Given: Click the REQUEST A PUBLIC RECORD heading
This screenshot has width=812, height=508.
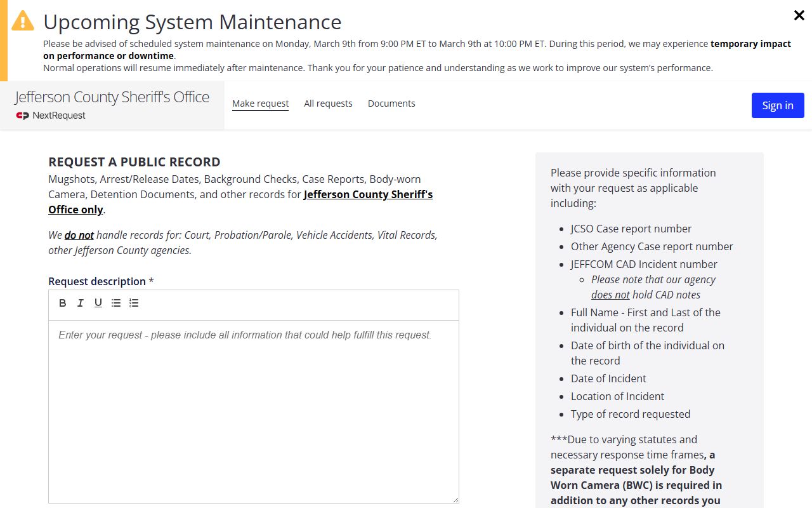Looking at the screenshot, I should (x=134, y=162).
